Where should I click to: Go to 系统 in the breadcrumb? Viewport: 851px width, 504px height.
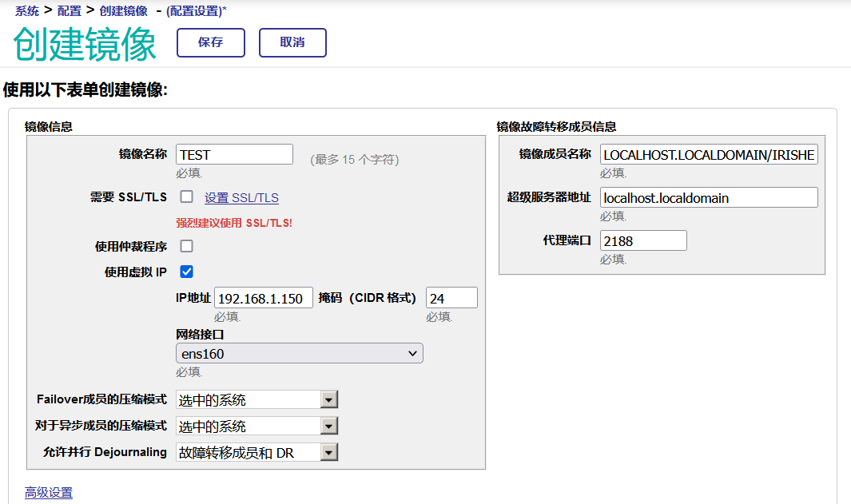(27, 11)
